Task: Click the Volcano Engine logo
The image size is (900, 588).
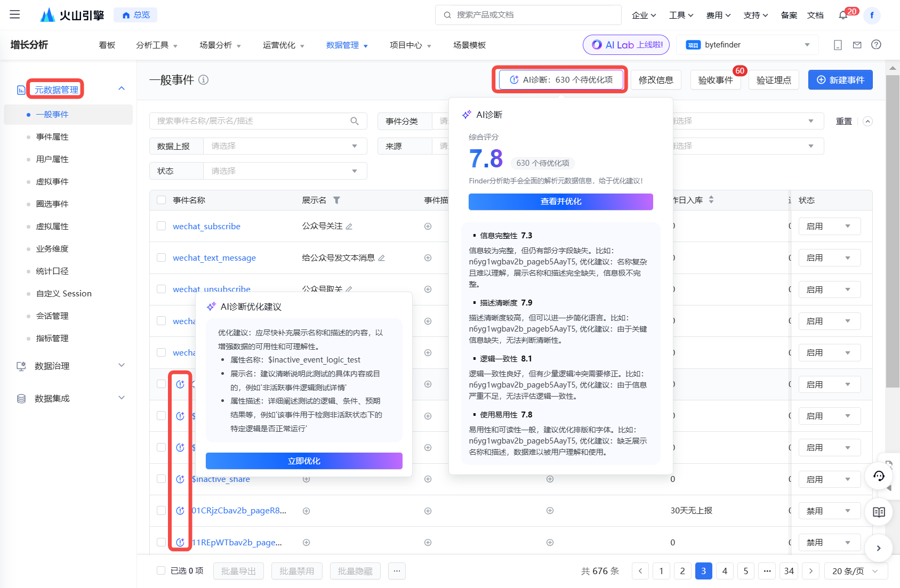Action: pyautogui.click(x=73, y=15)
